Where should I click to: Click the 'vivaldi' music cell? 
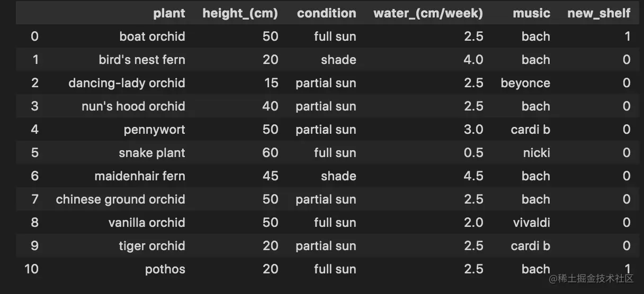tap(531, 223)
